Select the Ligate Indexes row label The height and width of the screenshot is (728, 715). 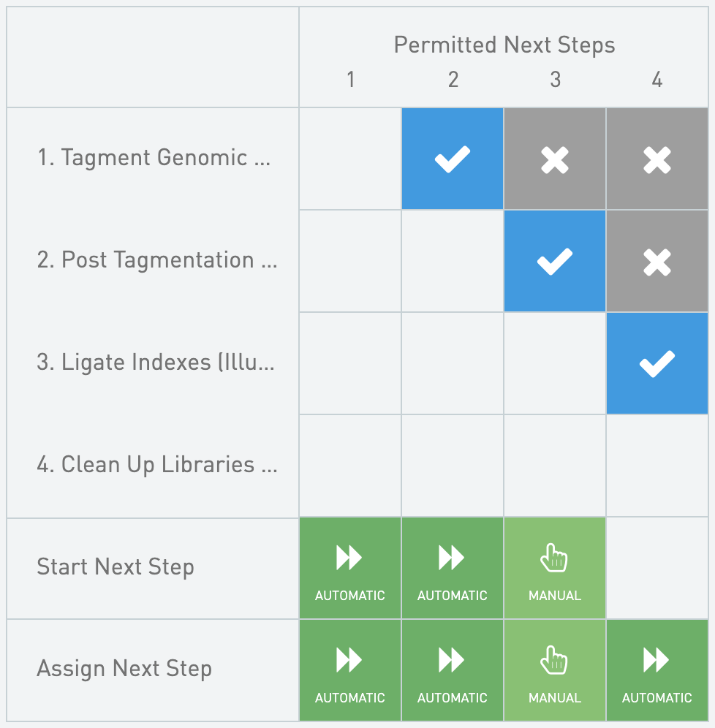156,363
